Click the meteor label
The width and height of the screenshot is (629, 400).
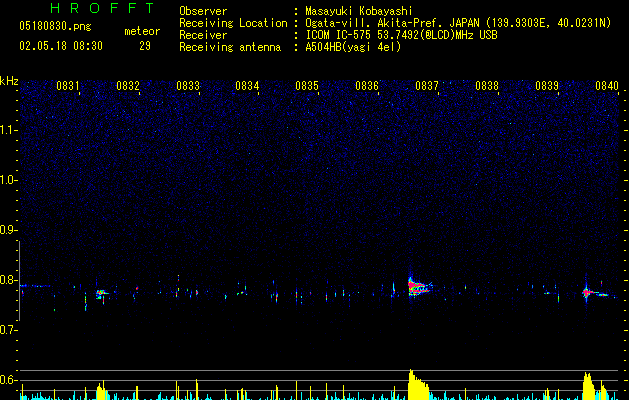tap(142, 31)
